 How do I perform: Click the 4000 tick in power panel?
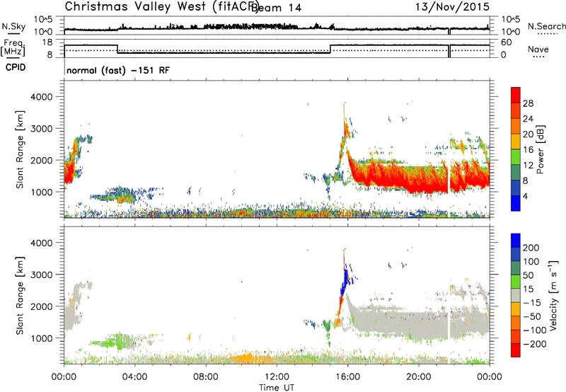42,97
